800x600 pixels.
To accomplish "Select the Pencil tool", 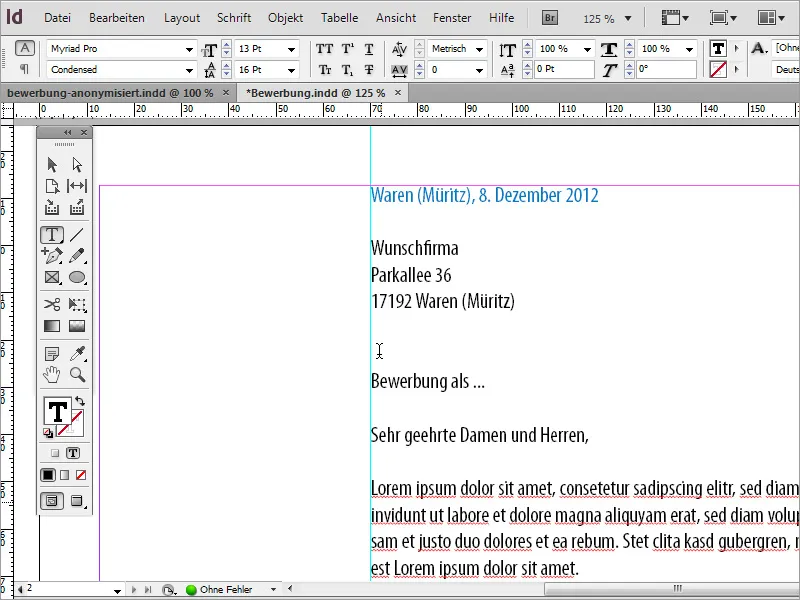I will pyautogui.click(x=77, y=255).
